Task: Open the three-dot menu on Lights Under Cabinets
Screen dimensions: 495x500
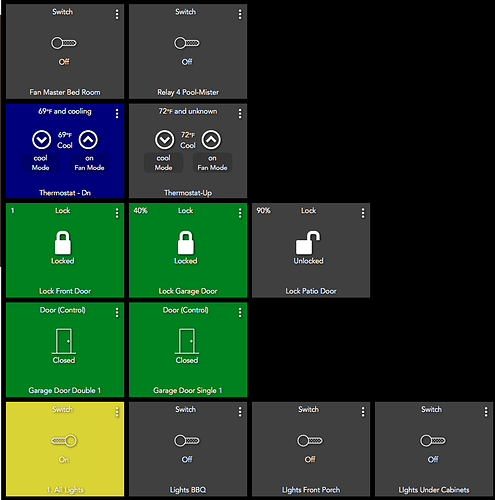Action: (x=486, y=412)
